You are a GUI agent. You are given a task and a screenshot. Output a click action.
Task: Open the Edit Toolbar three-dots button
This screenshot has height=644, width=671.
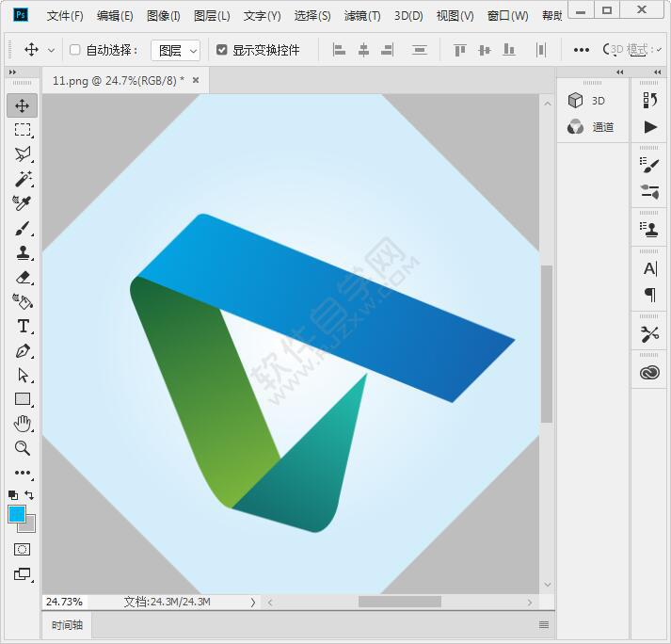pos(23,473)
